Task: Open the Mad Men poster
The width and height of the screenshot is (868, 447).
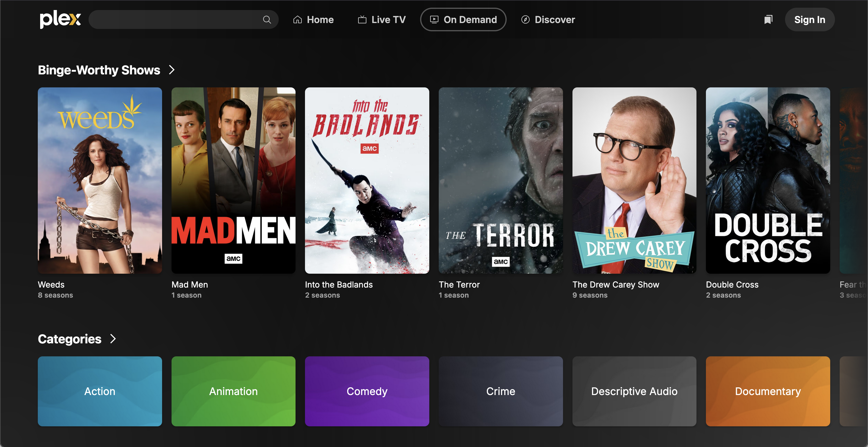Action: click(x=234, y=181)
